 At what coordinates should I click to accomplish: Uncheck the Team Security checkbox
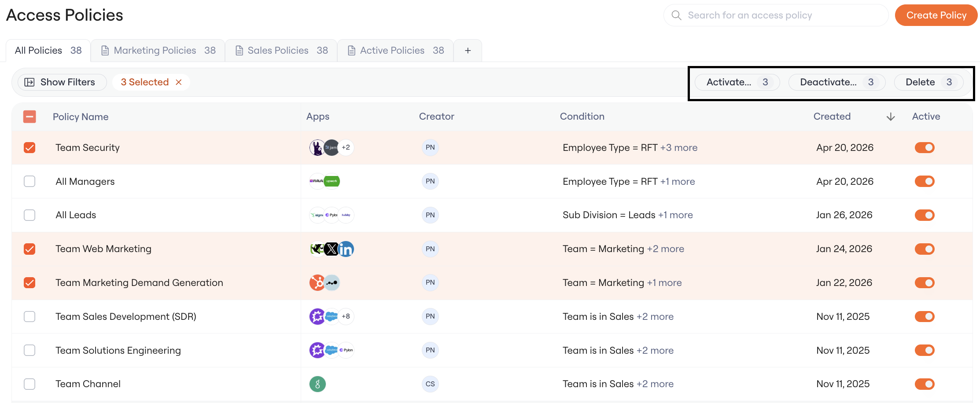coord(29,147)
